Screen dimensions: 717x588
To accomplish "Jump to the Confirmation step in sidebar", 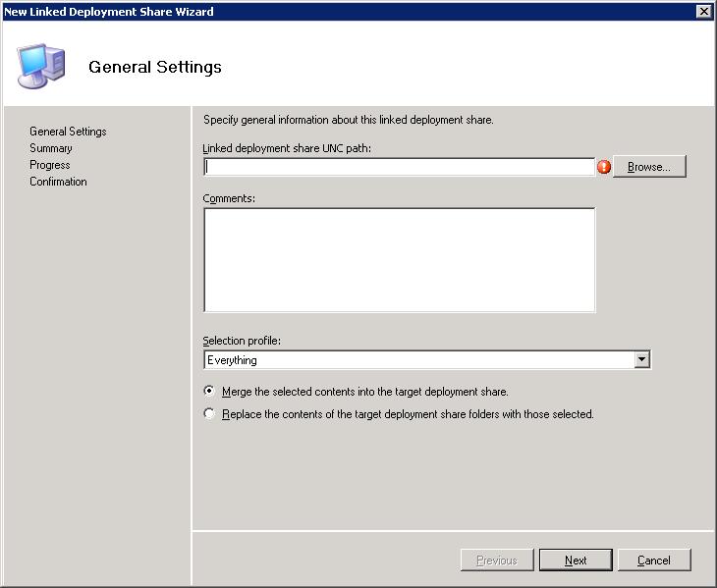I will click(58, 182).
